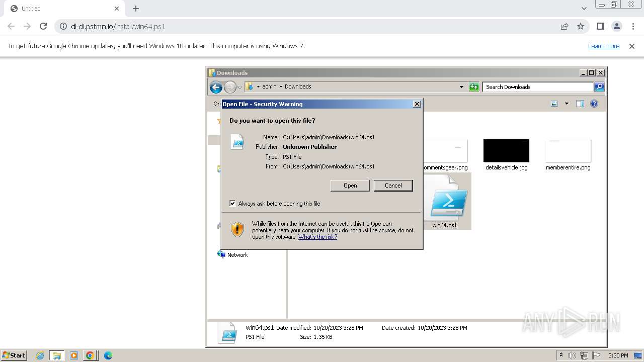Viewport: 644px width, 362px height.
Task: Uncheck Always ask before opening this file
Action: (x=232, y=203)
